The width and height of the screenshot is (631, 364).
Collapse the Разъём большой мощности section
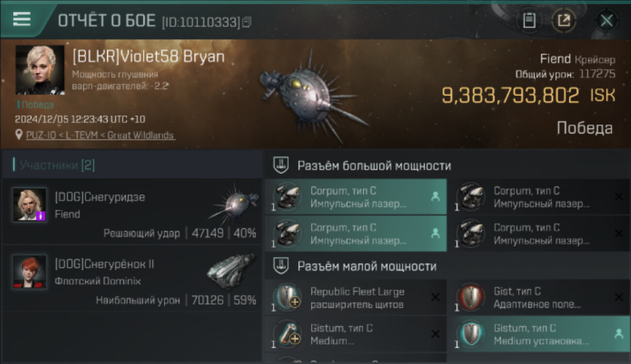pyautogui.click(x=281, y=165)
